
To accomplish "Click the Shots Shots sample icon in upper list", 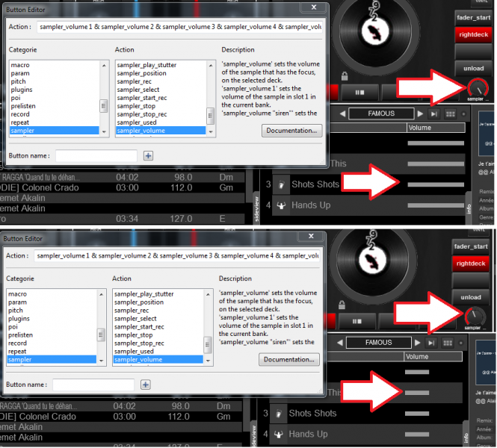I will [x=281, y=184].
